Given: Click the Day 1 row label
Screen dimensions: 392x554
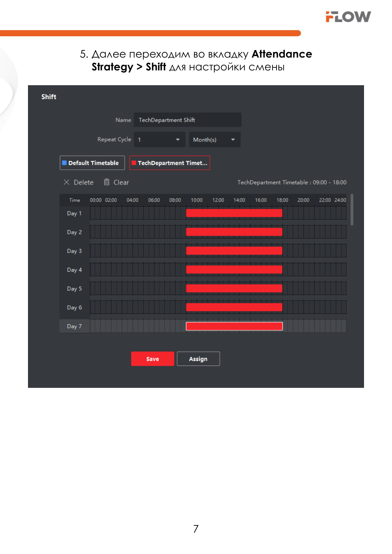Looking at the screenshot, I should (74, 213).
